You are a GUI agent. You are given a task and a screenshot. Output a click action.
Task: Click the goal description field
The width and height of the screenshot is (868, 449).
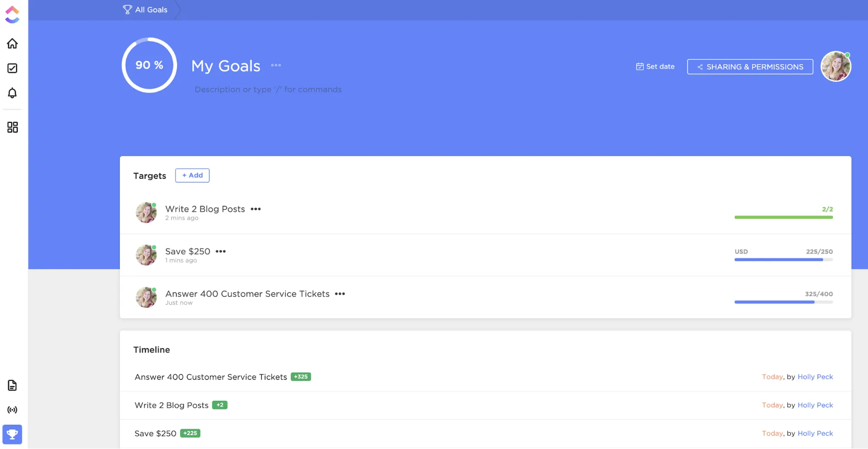[x=268, y=89]
